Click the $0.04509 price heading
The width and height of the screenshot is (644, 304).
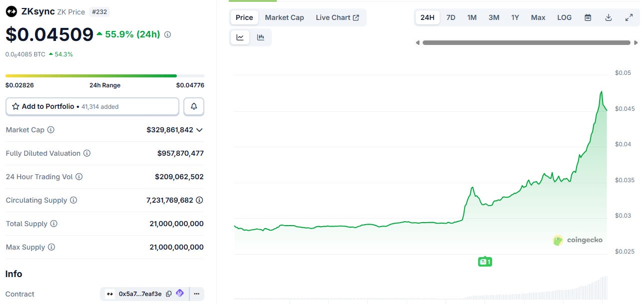point(49,34)
